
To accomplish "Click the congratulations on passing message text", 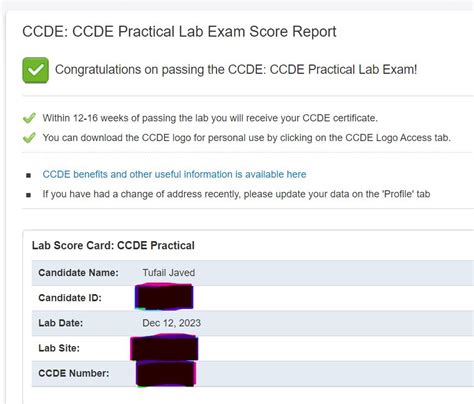I will [236, 70].
